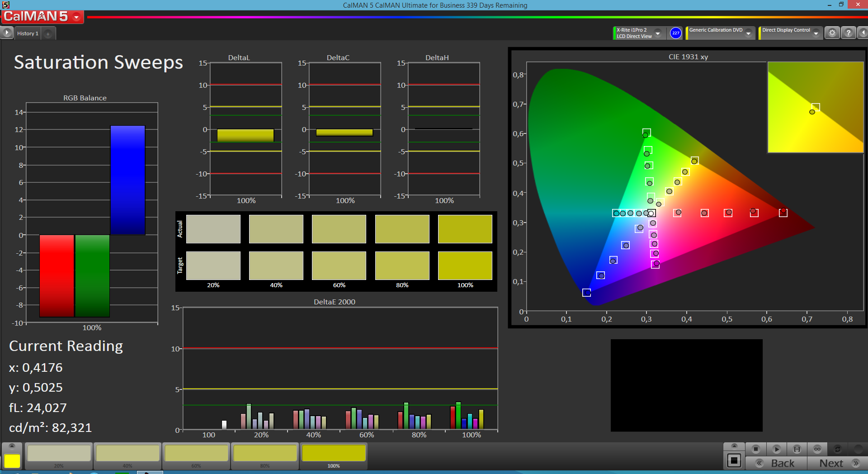The width and height of the screenshot is (868, 474).
Task: Expand the yellow color selector up arrow
Action: [x=12, y=446]
